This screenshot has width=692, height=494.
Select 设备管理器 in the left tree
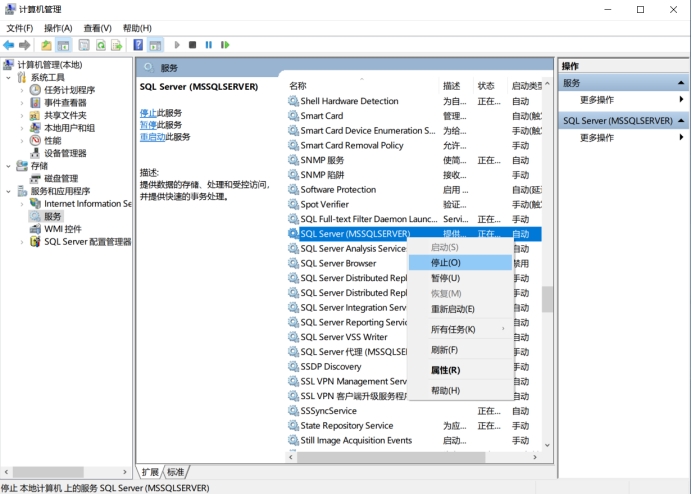(x=65, y=153)
